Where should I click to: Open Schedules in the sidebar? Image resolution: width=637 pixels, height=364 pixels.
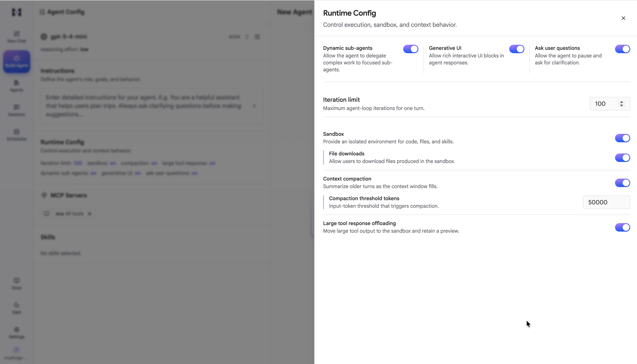click(x=16, y=135)
